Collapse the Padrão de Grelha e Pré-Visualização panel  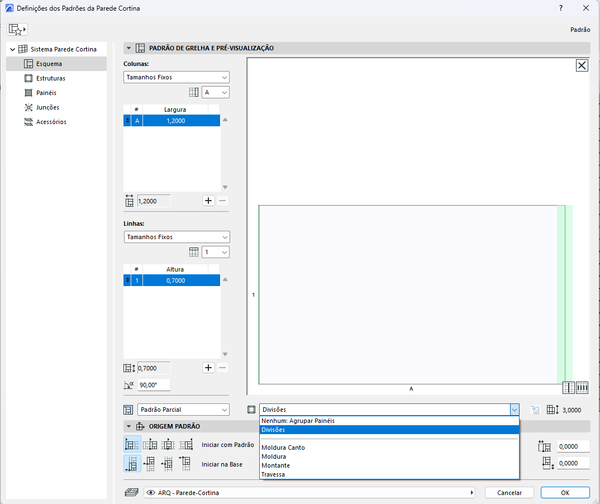click(x=129, y=48)
